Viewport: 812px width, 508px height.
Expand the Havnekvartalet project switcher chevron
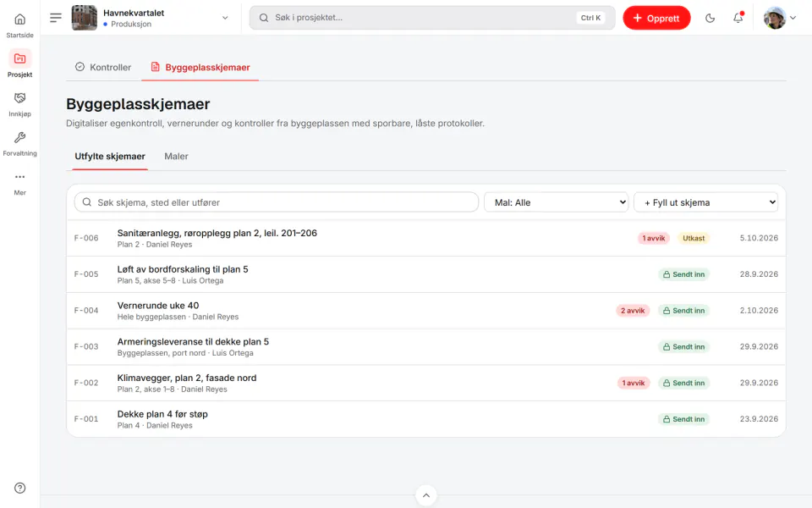tap(225, 18)
